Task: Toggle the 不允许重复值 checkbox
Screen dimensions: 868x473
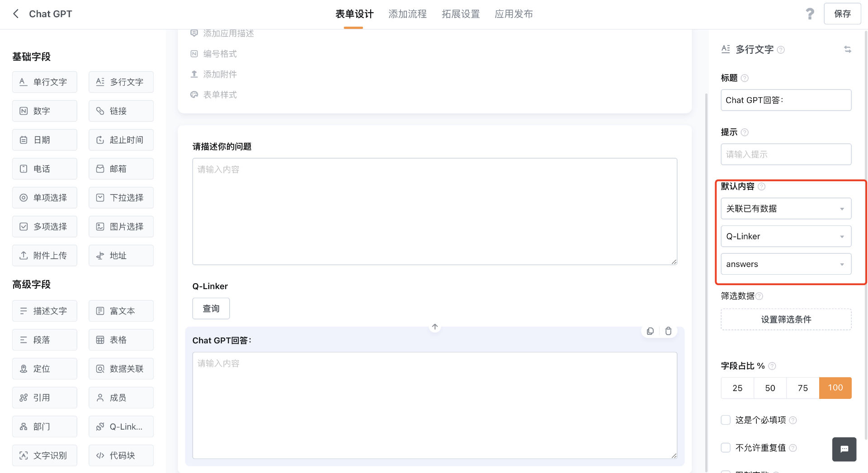Action: pos(726,448)
